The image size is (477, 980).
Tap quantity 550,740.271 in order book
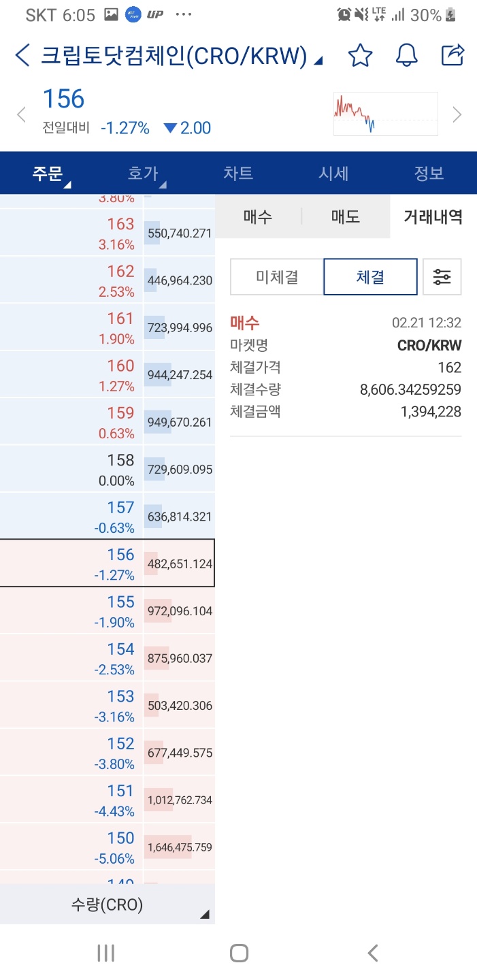pyautogui.click(x=180, y=233)
